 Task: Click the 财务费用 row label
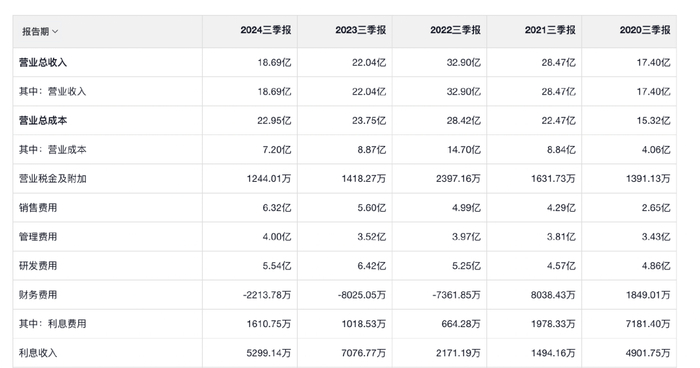[x=38, y=295]
